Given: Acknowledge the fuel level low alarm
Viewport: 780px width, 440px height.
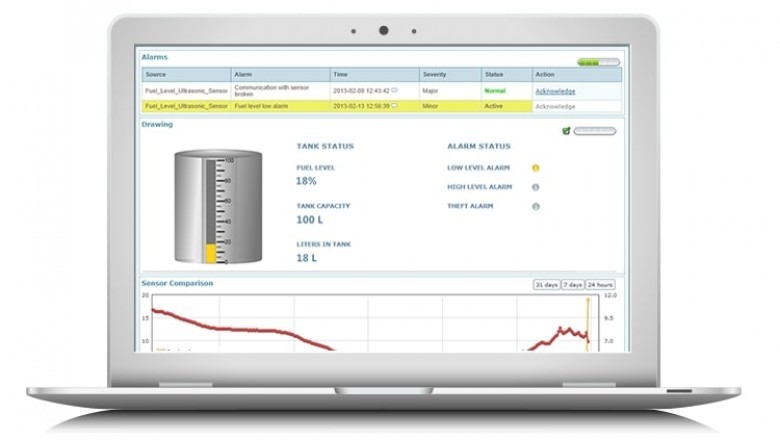Looking at the screenshot, I should tap(555, 105).
